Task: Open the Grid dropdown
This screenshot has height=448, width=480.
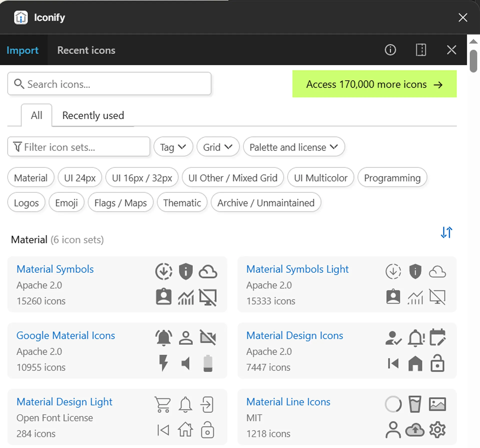Action: pyautogui.click(x=218, y=147)
